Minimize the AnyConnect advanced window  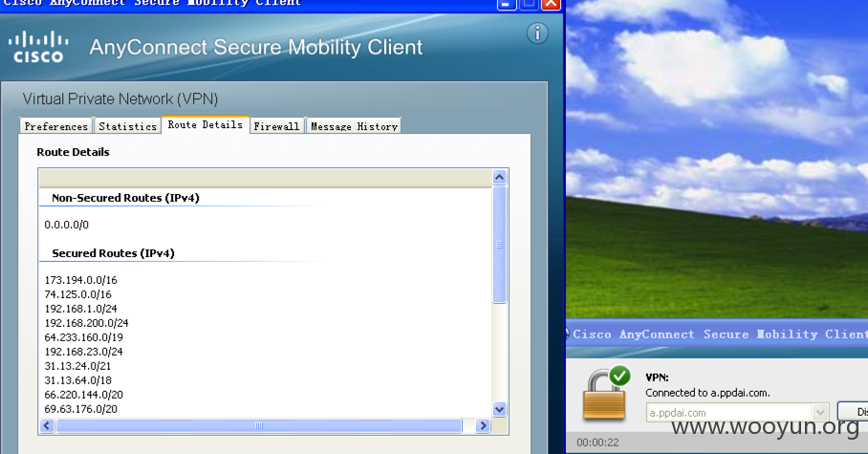point(507,5)
